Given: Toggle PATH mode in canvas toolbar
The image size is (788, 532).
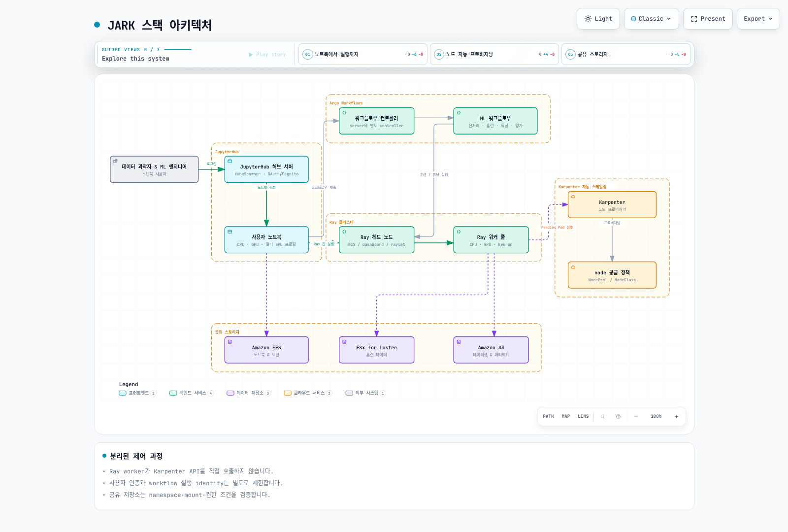Looking at the screenshot, I should tap(548, 416).
